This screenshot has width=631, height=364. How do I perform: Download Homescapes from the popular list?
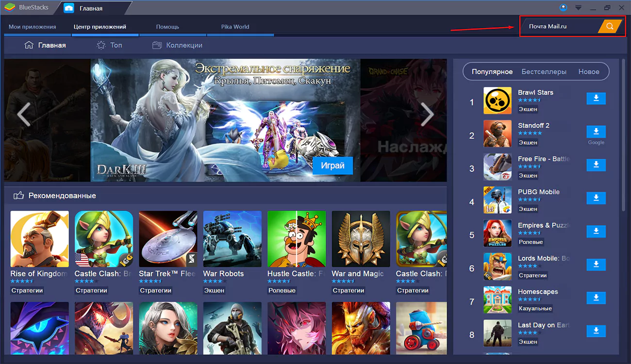596,298
